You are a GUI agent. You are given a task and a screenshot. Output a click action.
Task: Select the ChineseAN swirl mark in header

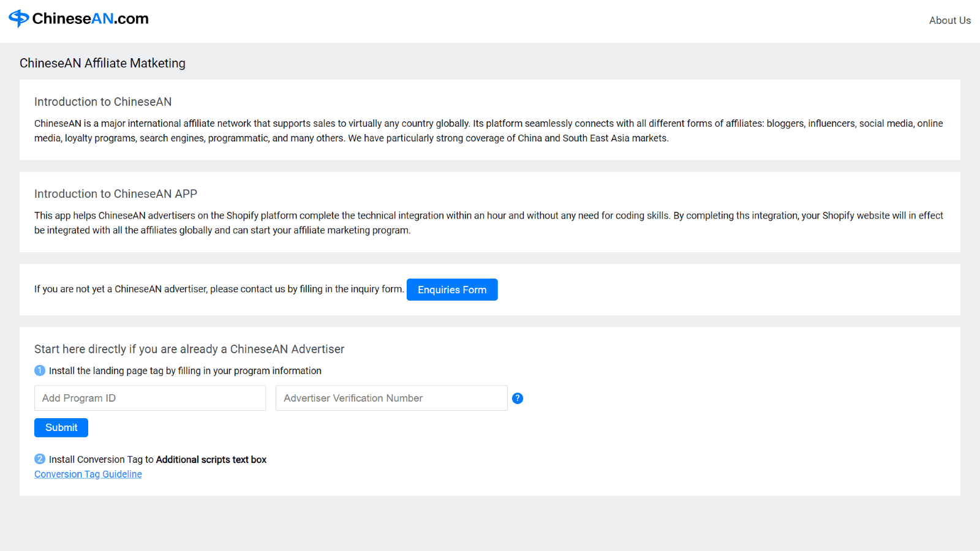click(x=18, y=18)
